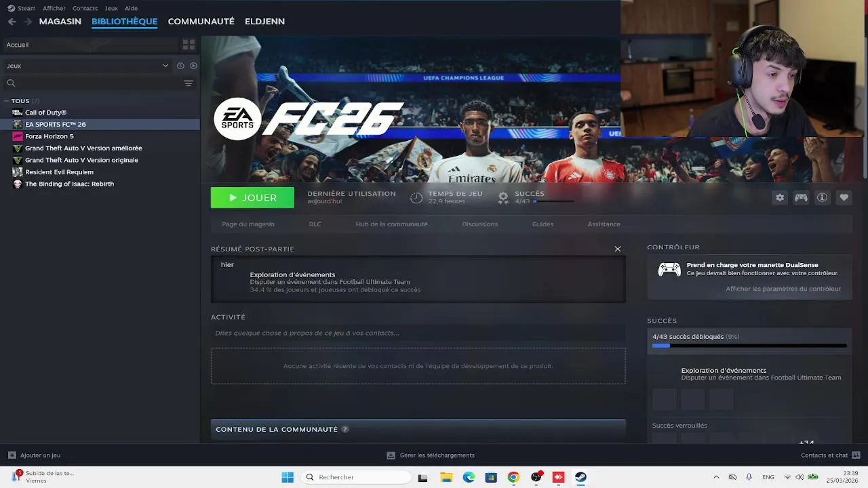Click the Succès gear icon

point(503,197)
